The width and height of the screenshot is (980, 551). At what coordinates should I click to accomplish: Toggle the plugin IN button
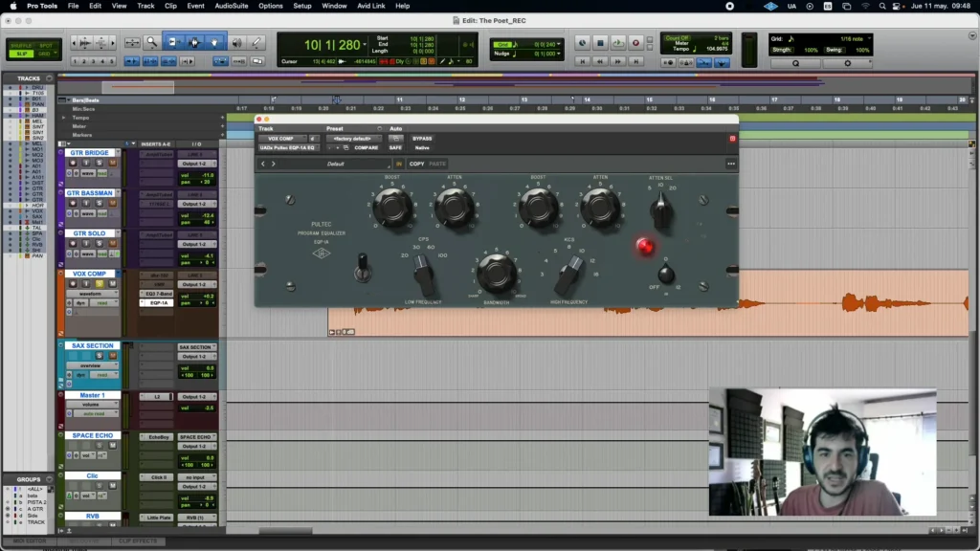click(399, 164)
